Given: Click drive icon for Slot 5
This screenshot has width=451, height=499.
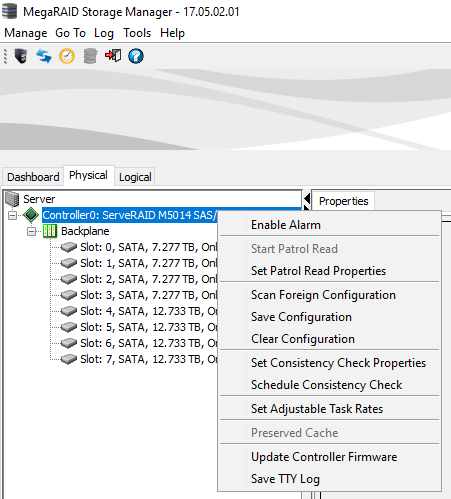Looking at the screenshot, I should (69, 327).
